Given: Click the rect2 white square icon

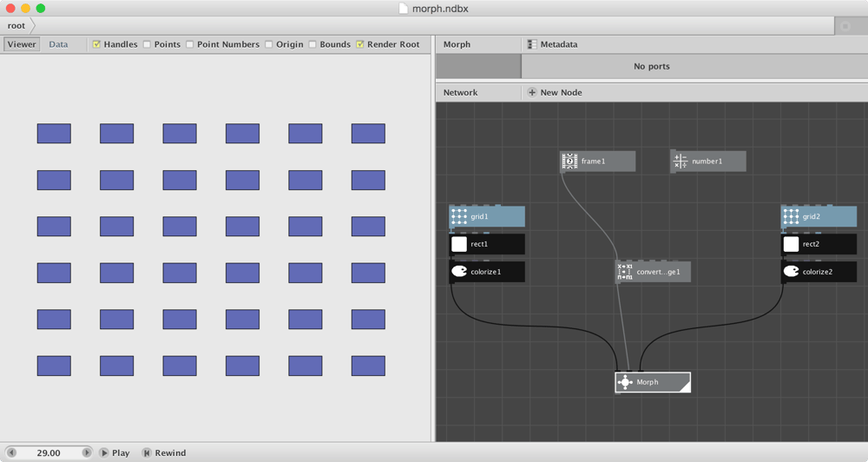Looking at the screenshot, I should click(791, 244).
